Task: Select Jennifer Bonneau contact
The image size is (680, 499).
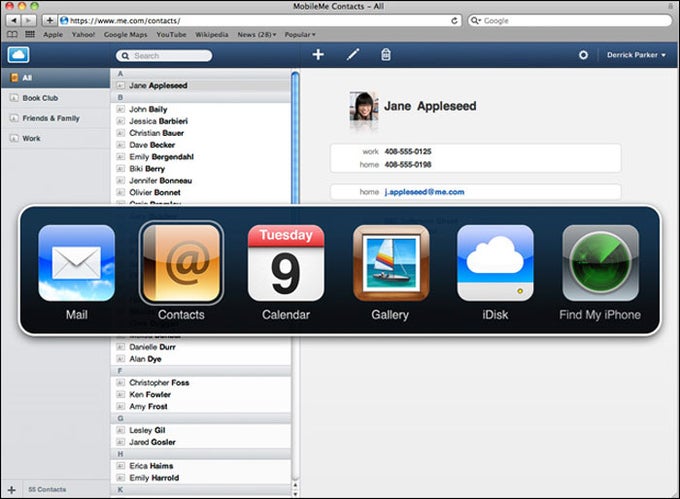Action: [x=201, y=180]
